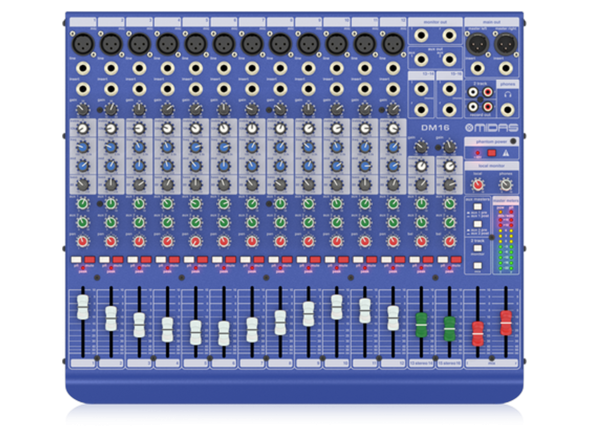Toggle the red phantom power switch
589x441 pixels.
coord(492,153)
